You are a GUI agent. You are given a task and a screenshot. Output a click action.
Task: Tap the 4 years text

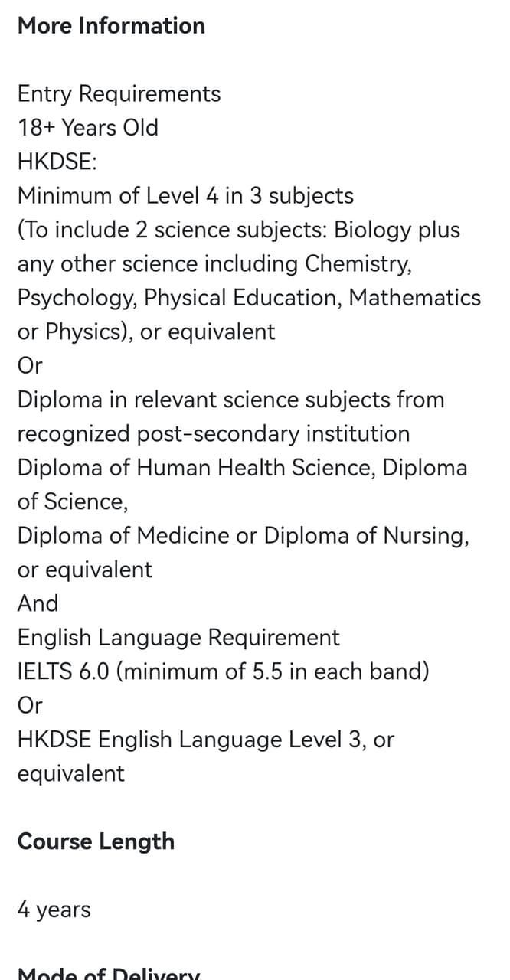click(54, 910)
